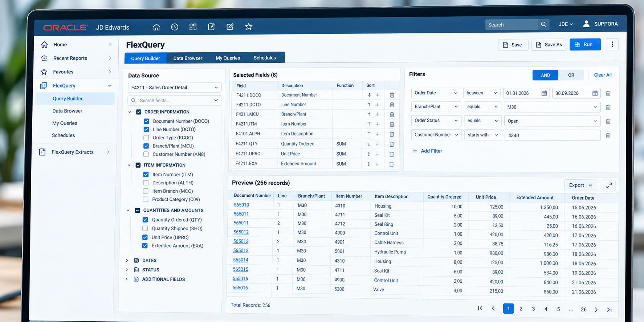This screenshot has height=322, width=644.
Task: Go to last page of results
Action: point(609,310)
